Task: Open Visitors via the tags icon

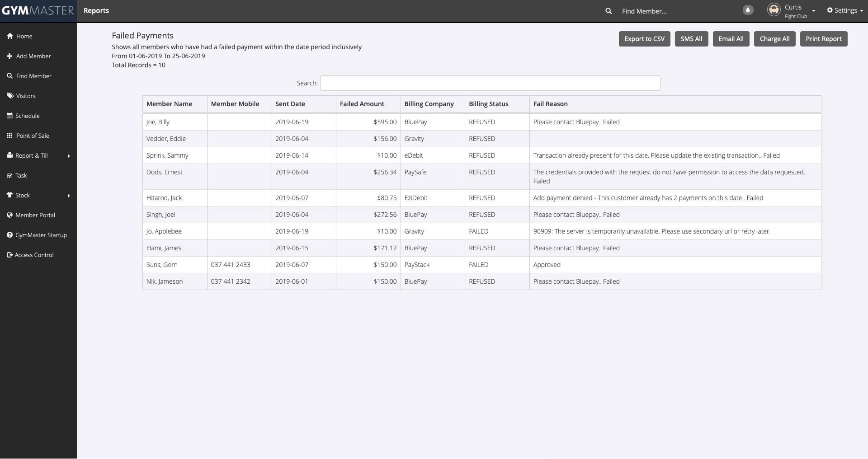Action: click(10, 96)
